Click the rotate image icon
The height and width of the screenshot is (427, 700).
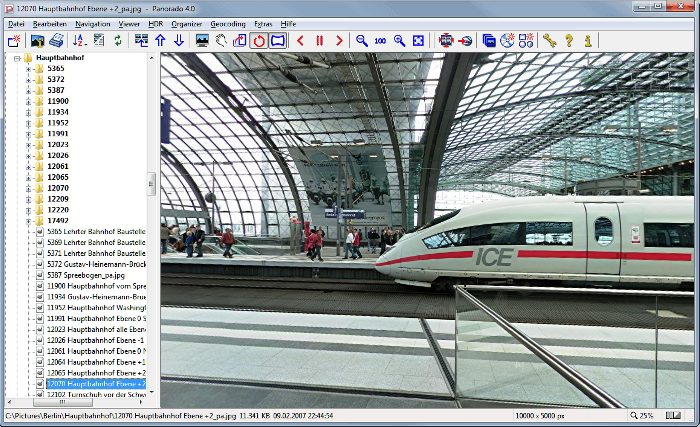[240, 41]
